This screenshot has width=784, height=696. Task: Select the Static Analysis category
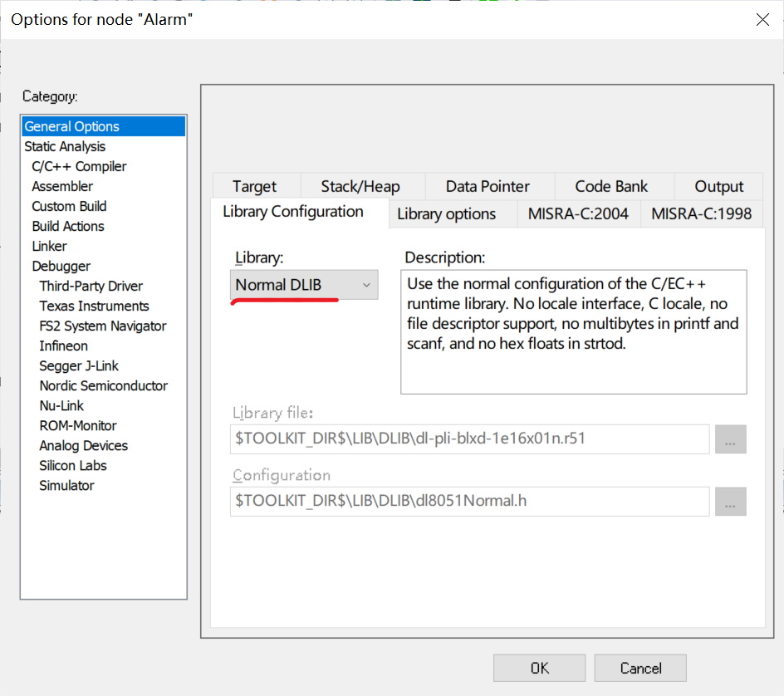[65, 146]
